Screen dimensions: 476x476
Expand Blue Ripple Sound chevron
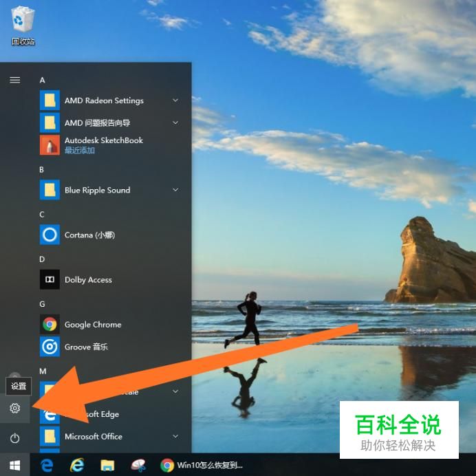[175, 190]
